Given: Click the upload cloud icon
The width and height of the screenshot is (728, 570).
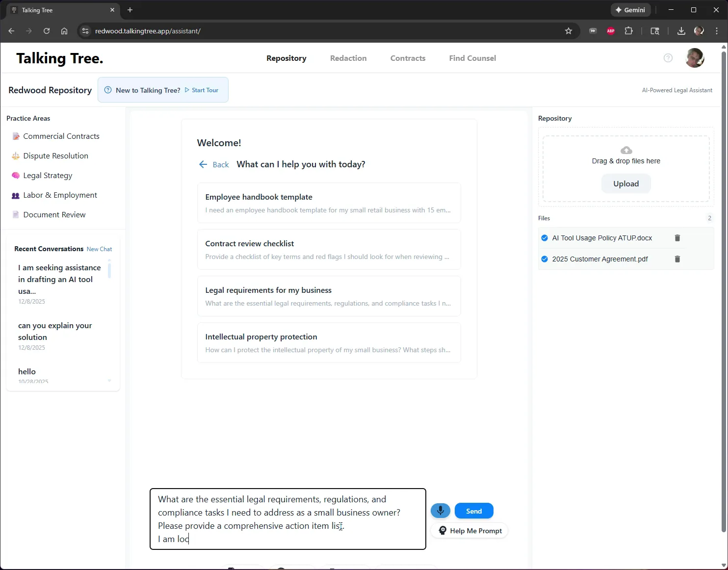Looking at the screenshot, I should [x=626, y=150].
